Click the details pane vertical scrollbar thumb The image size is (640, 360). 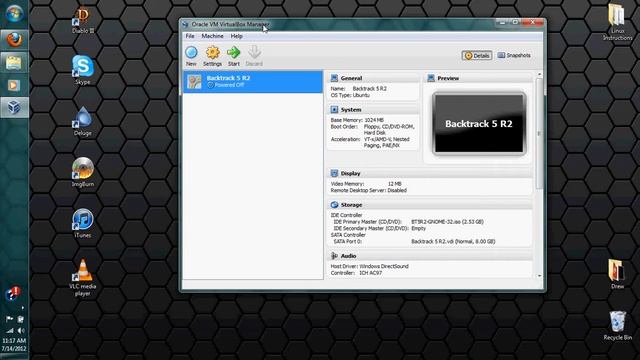pyautogui.click(x=540, y=133)
